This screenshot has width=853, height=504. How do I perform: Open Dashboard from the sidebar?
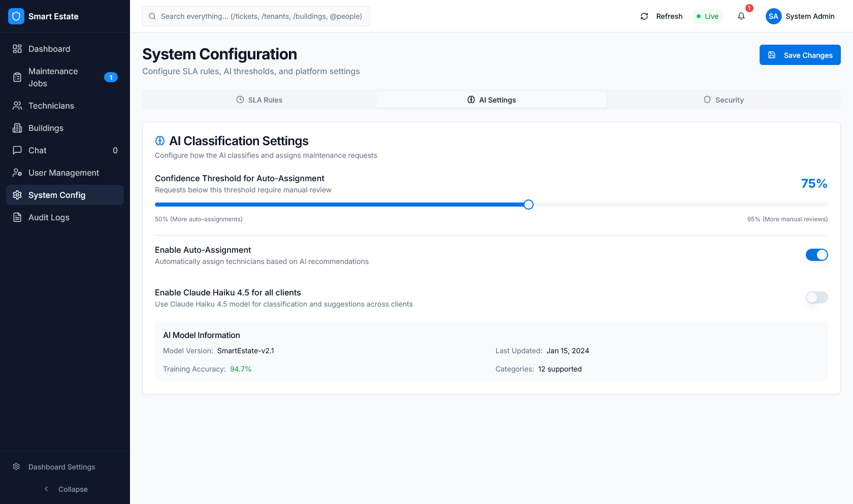[x=49, y=49]
